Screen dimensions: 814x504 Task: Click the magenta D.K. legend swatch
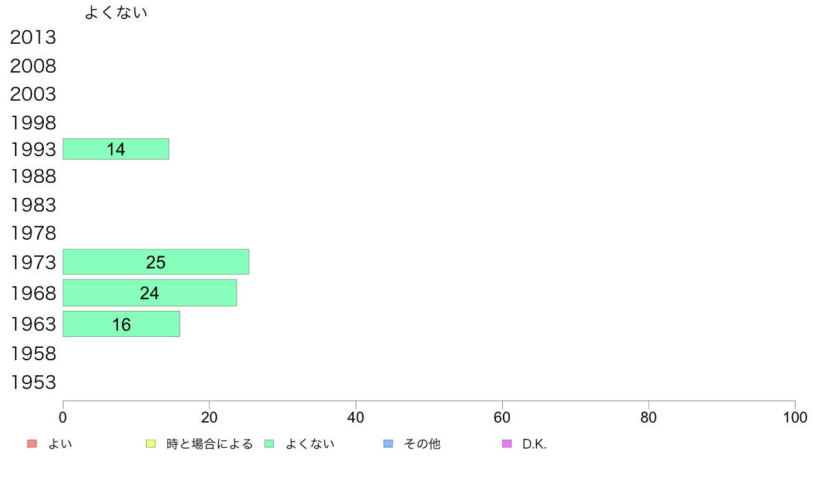[x=507, y=444]
